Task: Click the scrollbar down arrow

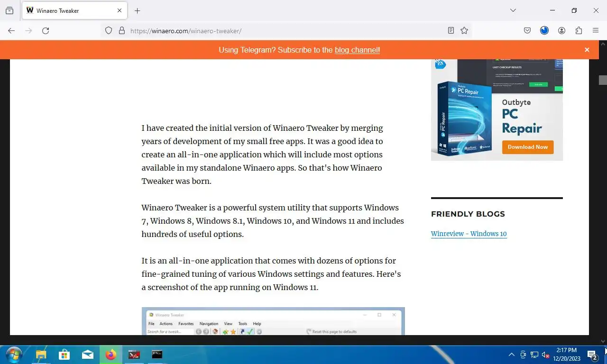Action: (x=603, y=341)
